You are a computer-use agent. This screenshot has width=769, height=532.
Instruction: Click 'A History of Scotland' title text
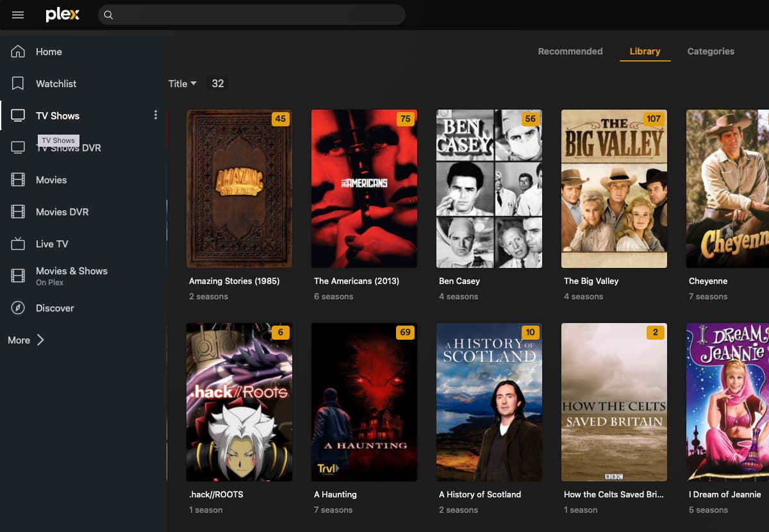tap(480, 494)
